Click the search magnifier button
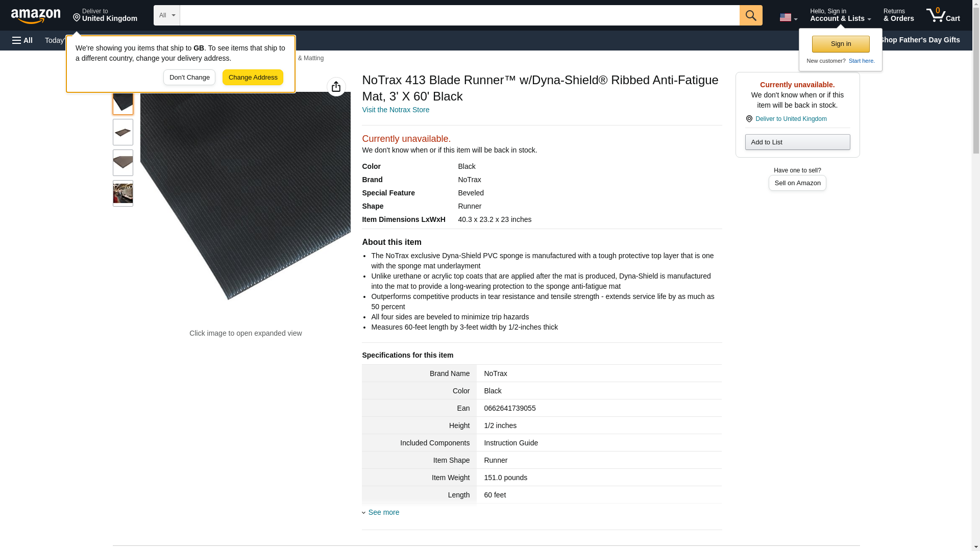This screenshot has height=551, width=980. point(750,15)
